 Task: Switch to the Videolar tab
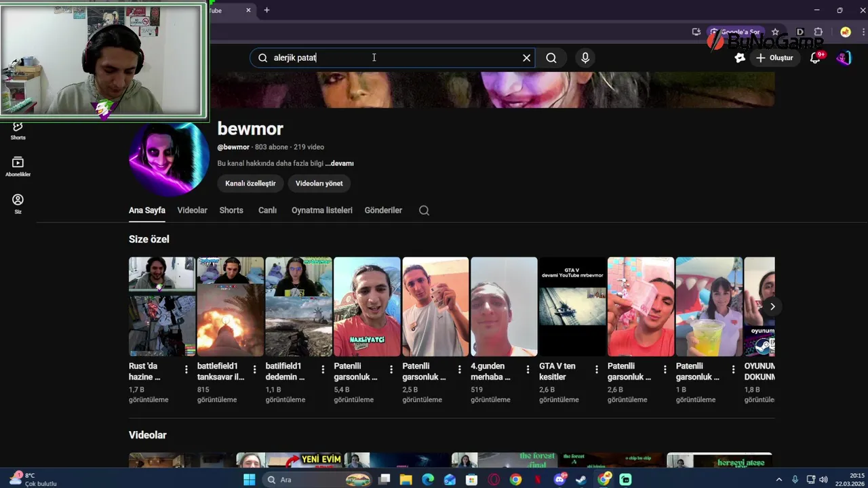(192, 211)
